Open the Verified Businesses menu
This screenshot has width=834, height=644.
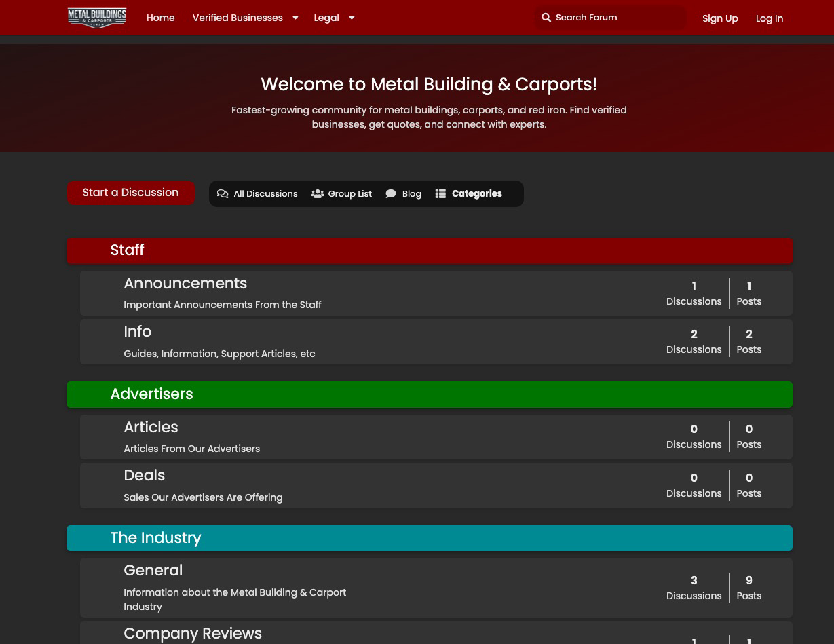tap(238, 18)
